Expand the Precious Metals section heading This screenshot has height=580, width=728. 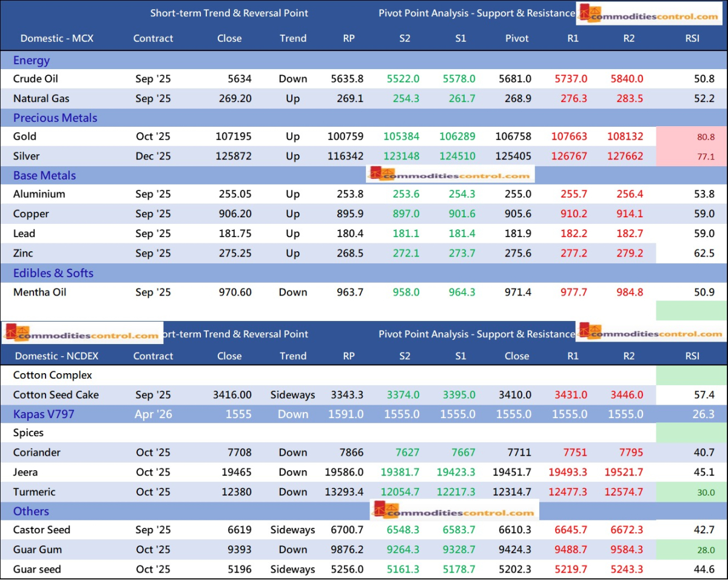point(55,118)
